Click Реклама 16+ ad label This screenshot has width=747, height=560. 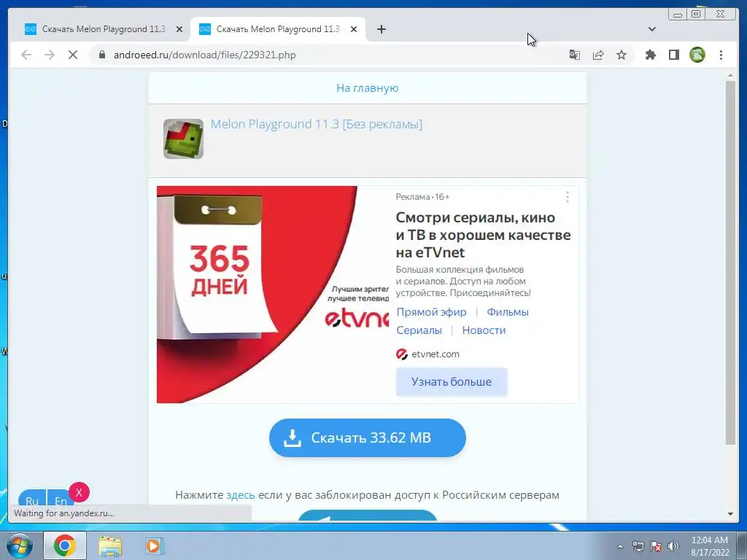(422, 197)
